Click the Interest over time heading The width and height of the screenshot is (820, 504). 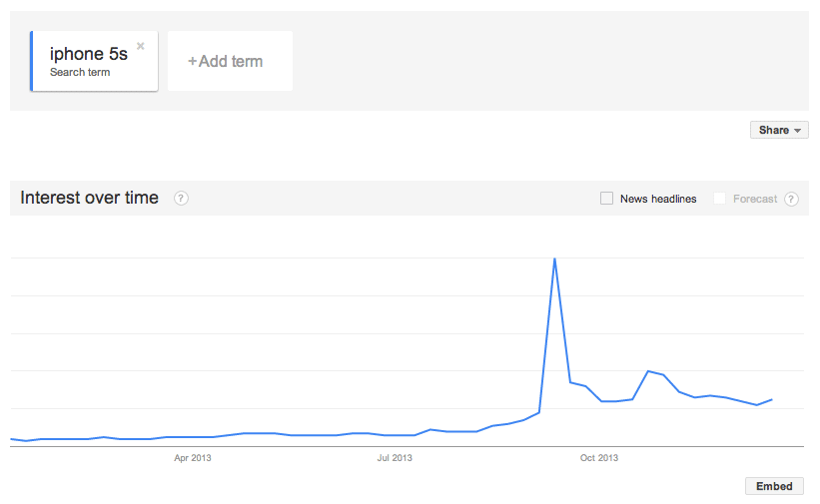coord(90,198)
